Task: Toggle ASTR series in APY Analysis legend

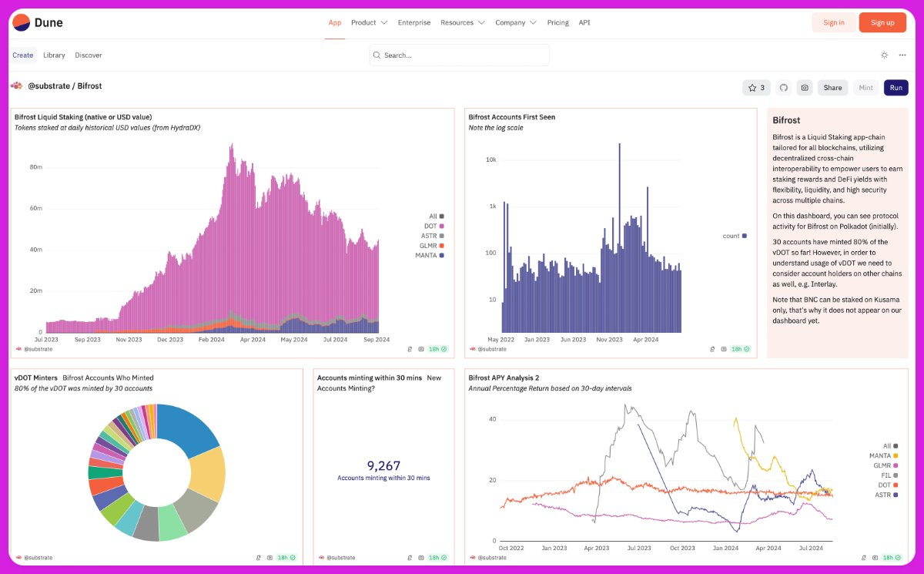Action: (887, 495)
